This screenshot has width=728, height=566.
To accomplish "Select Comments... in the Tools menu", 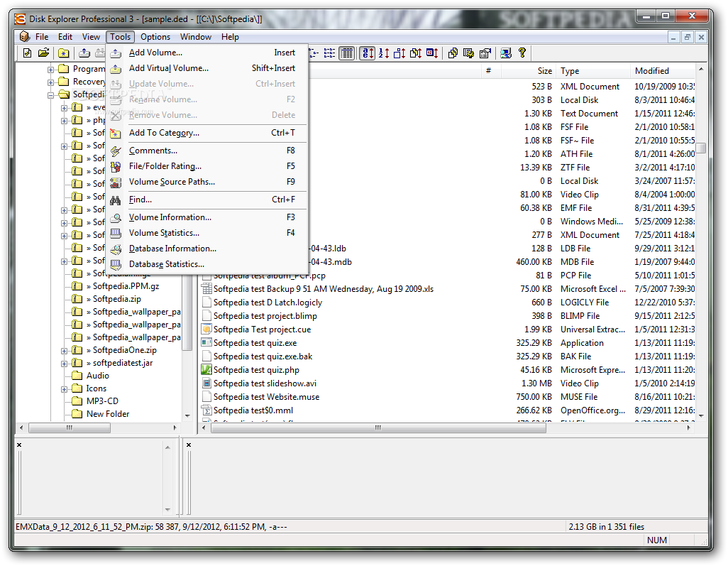I will click(x=207, y=151).
